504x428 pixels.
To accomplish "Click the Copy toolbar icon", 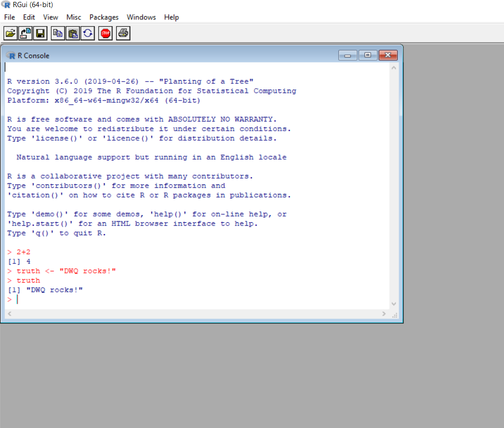I will (x=58, y=33).
